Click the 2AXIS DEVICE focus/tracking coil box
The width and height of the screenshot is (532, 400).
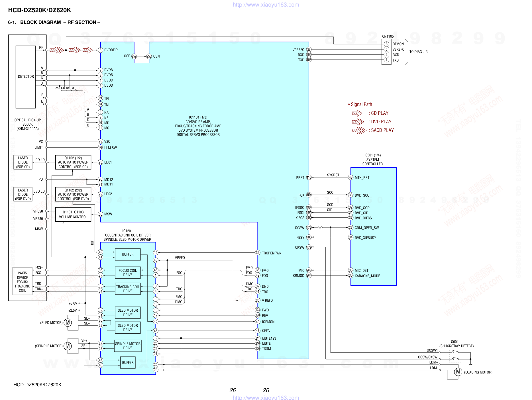pos(23,281)
